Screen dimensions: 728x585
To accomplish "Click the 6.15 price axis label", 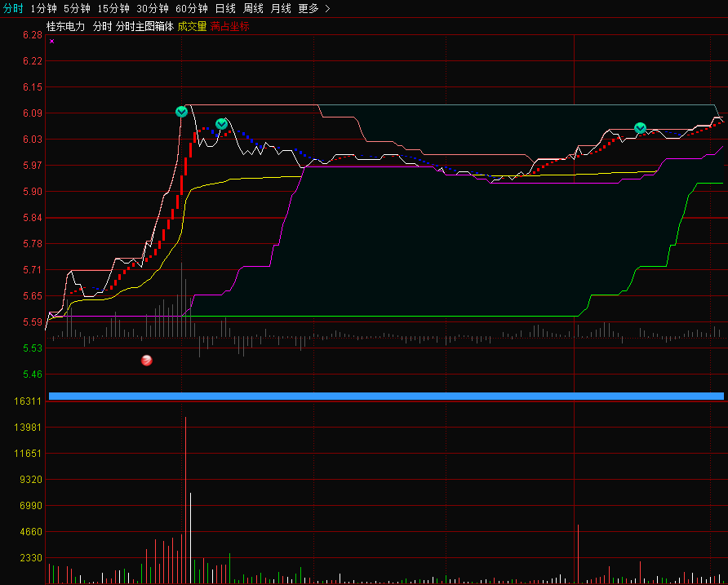I will [x=33, y=87].
